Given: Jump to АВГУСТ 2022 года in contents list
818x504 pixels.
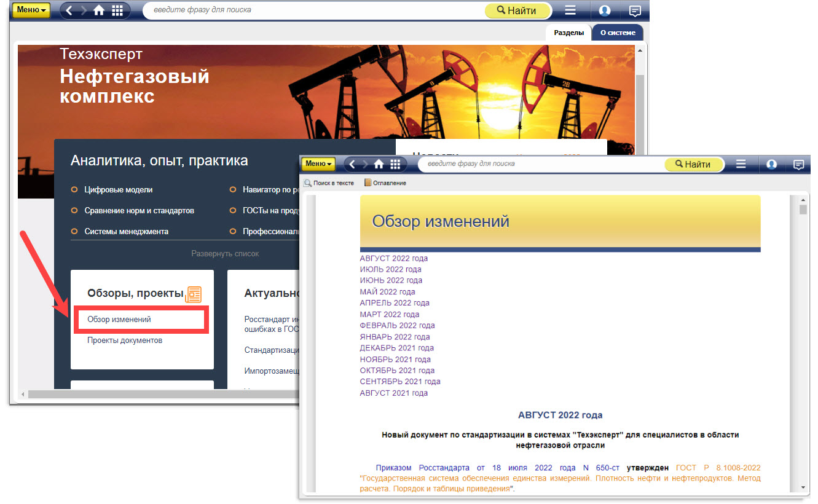Looking at the screenshot, I should [x=394, y=258].
